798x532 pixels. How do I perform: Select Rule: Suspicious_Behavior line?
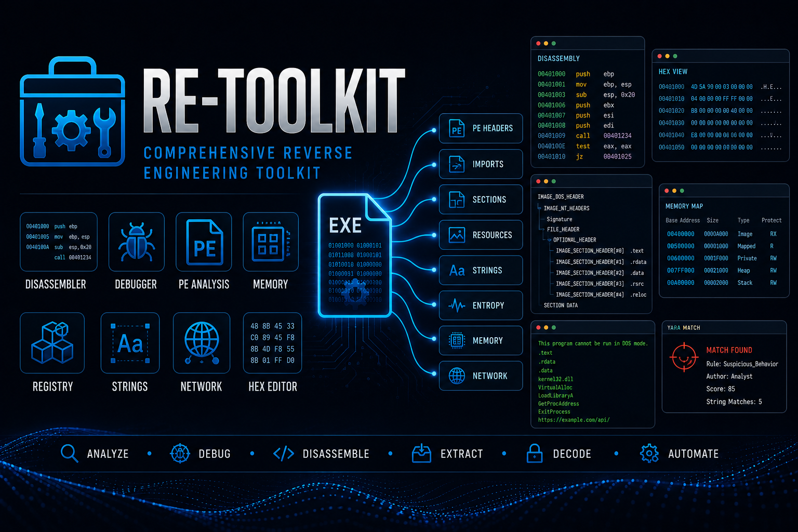point(742,364)
